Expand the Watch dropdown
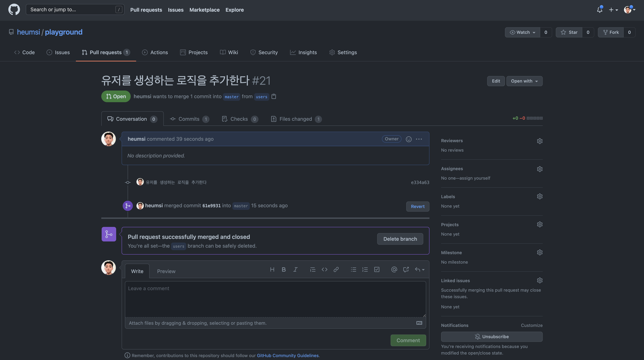 [522, 32]
